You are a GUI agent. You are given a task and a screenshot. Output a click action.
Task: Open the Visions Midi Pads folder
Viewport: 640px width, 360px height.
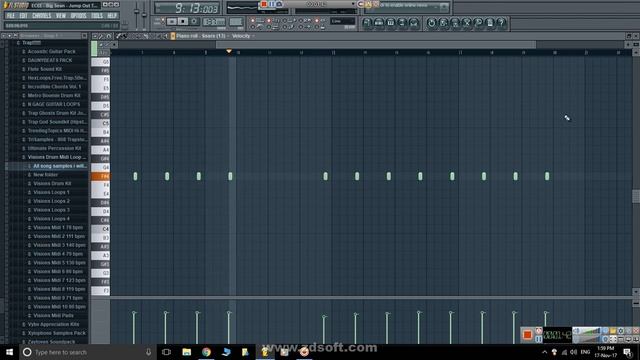53,316
